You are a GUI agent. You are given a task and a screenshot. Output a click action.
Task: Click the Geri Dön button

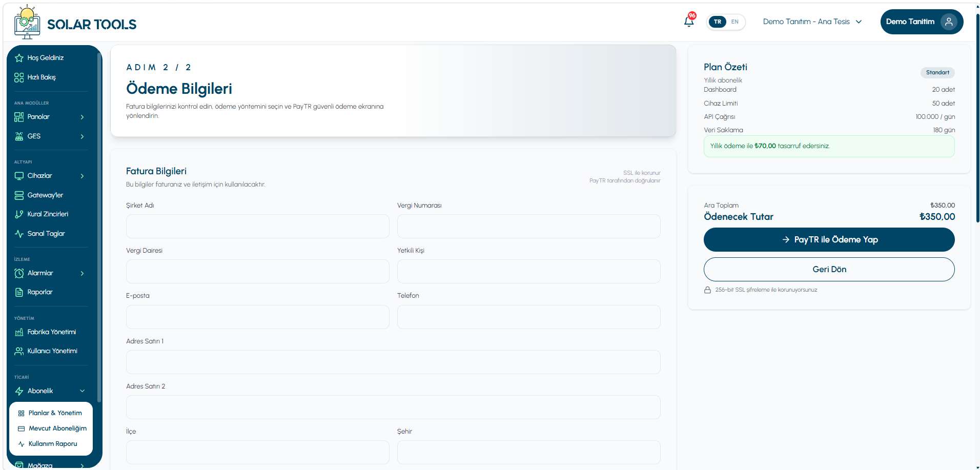click(829, 269)
